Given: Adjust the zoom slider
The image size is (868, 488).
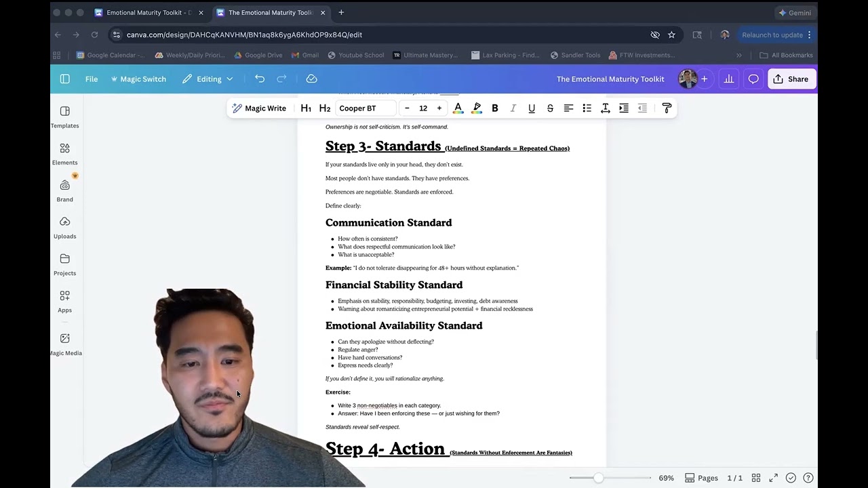Looking at the screenshot, I should click(x=598, y=478).
